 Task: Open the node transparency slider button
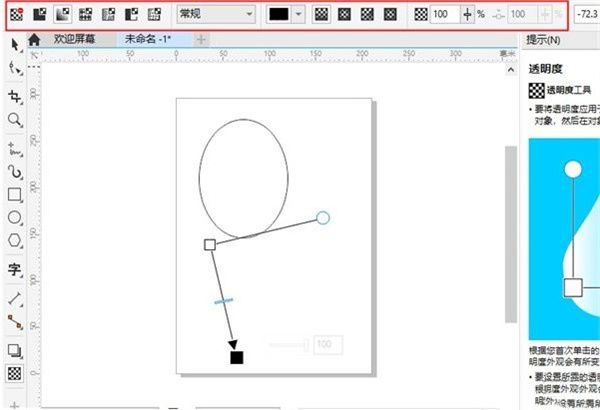pos(467,15)
